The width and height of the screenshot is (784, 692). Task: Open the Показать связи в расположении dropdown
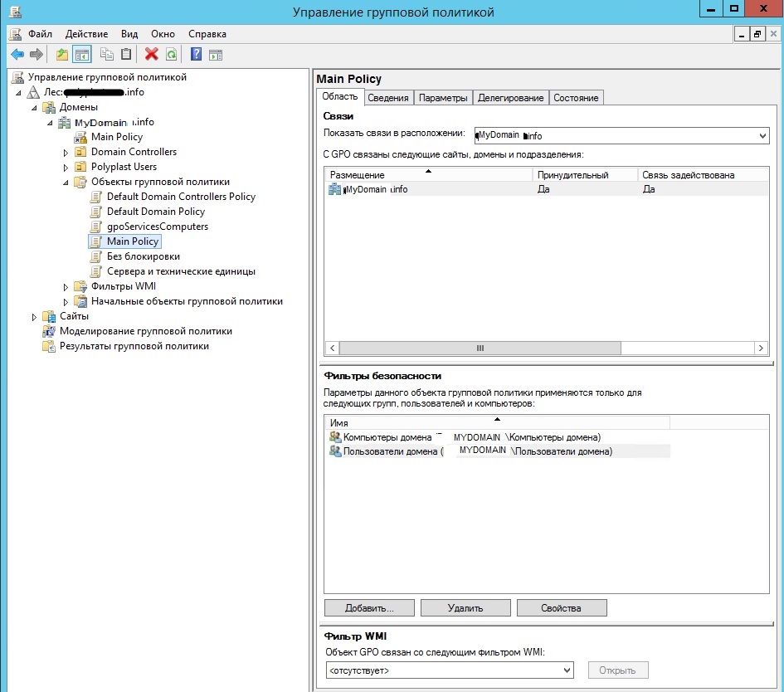point(762,135)
